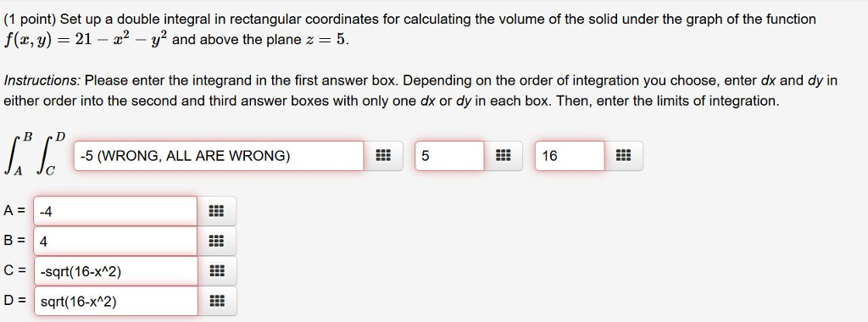
Task: Open equation editor grid beside integrand box
Action: [x=383, y=156]
